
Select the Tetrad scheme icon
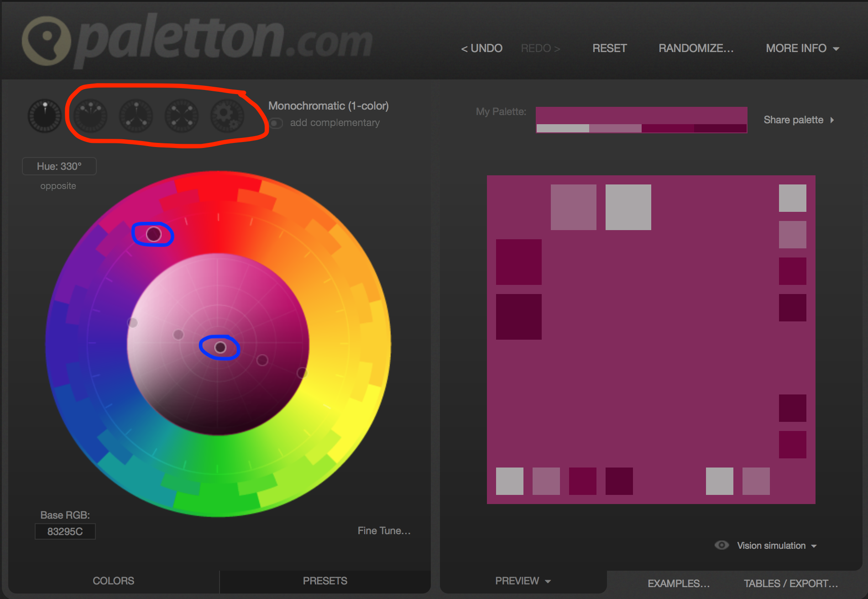point(182,116)
